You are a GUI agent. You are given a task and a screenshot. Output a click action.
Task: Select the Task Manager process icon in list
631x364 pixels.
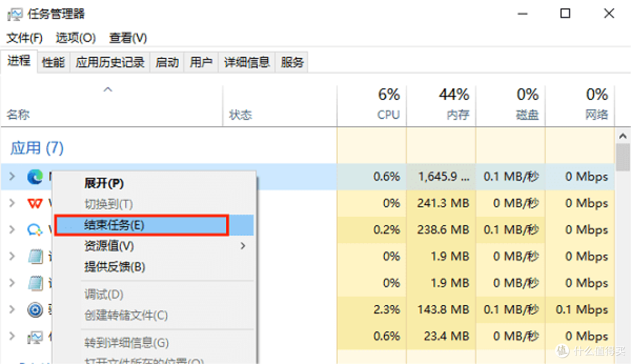35,337
